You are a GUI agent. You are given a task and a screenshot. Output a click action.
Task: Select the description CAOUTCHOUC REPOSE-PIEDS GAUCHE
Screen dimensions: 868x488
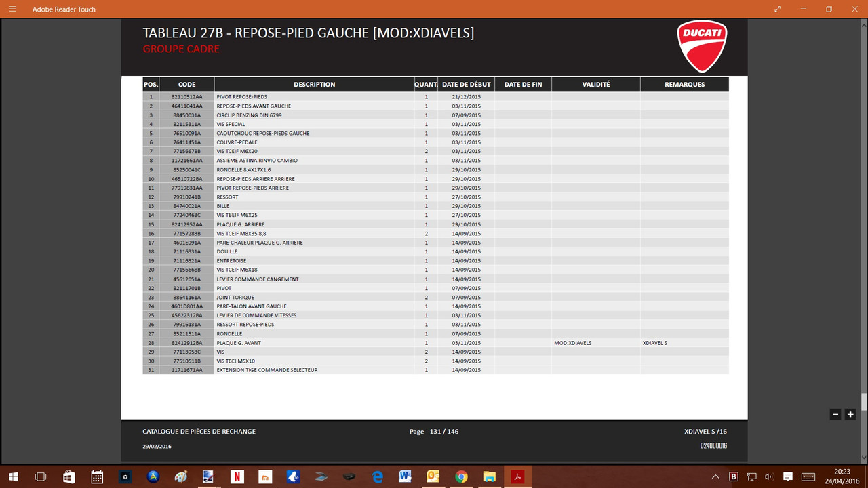tap(263, 134)
